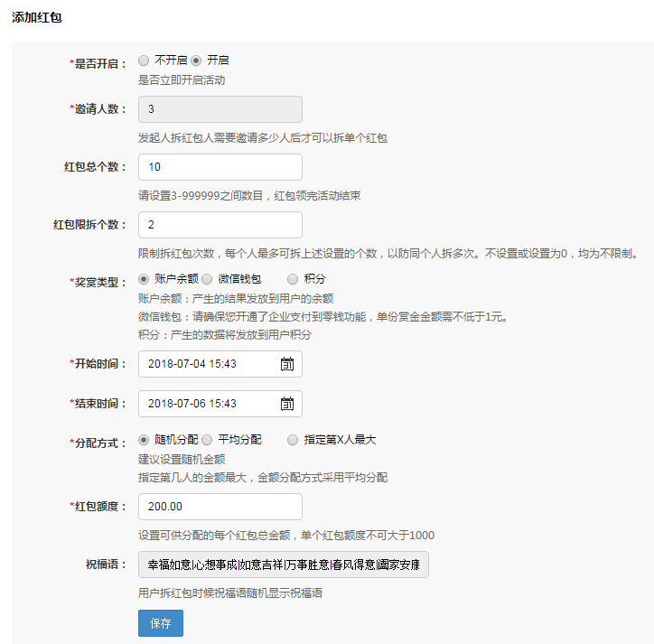
Task: Select 指定第X人最大 distribution method
Action: click(293, 440)
